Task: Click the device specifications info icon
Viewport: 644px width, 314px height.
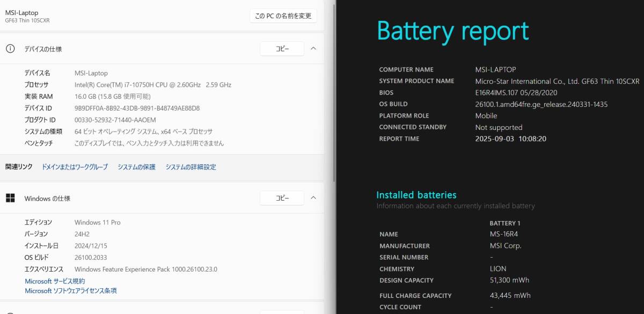Action: click(10, 49)
